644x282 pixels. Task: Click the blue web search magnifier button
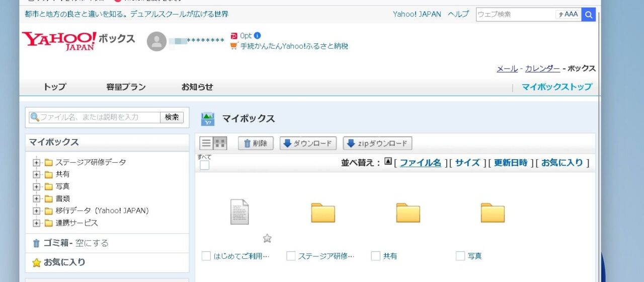pyautogui.click(x=588, y=15)
